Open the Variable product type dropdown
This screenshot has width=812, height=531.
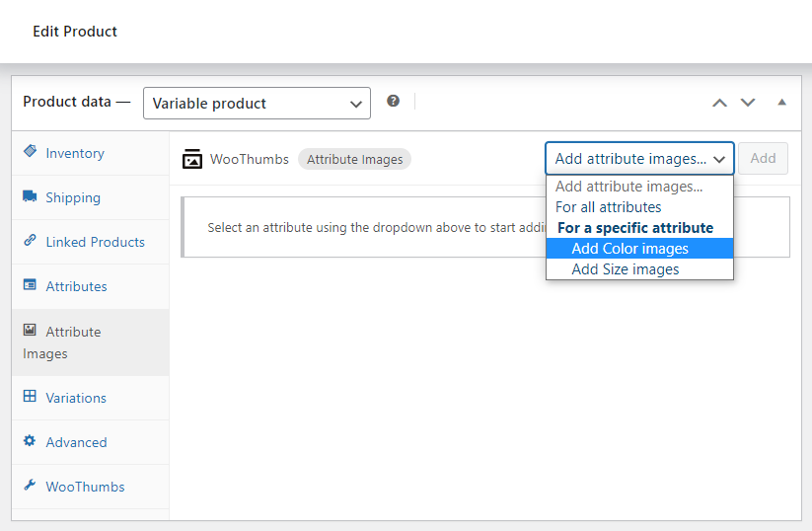point(257,103)
